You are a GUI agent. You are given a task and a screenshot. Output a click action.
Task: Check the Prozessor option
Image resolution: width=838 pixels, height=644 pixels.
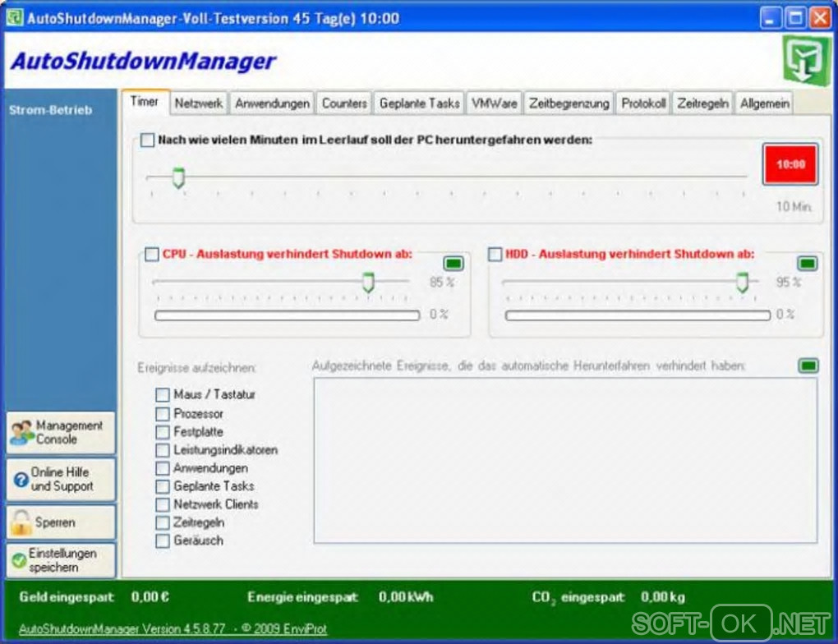pos(163,414)
